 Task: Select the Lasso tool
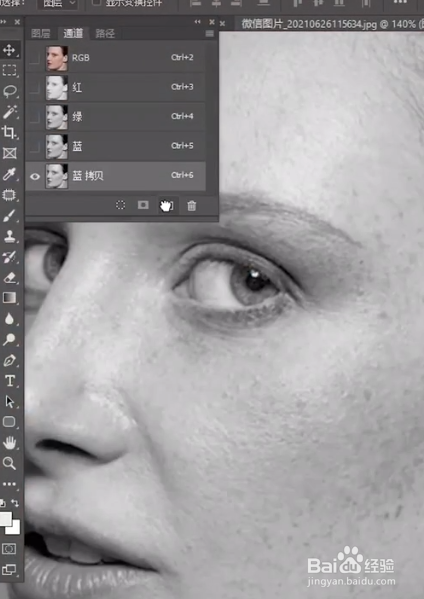(9, 91)
